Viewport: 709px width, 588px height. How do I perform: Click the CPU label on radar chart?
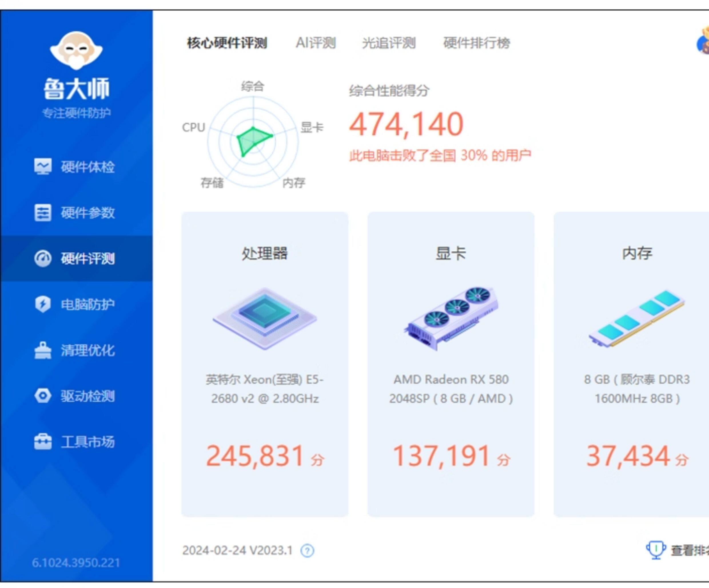[x=194, y=127]
